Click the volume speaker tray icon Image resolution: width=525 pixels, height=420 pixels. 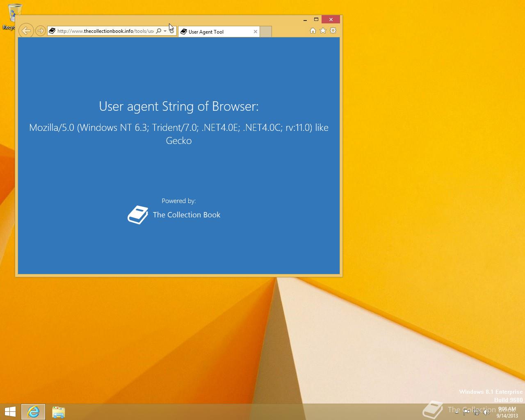(486, 412)
